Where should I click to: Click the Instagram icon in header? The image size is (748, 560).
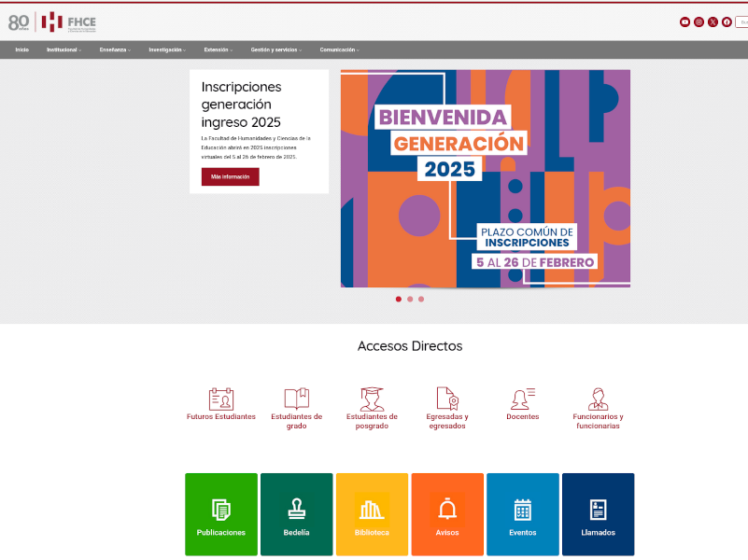[x=699, y=21]
